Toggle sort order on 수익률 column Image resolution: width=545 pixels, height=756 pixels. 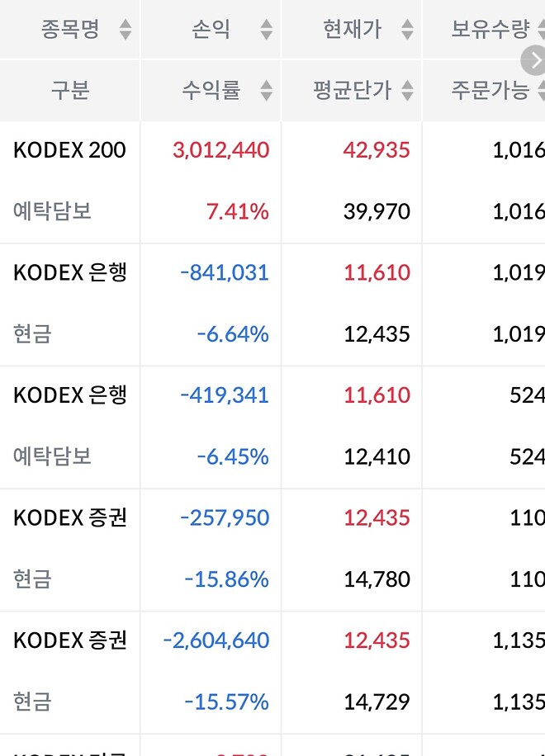[x=266, y=92]
